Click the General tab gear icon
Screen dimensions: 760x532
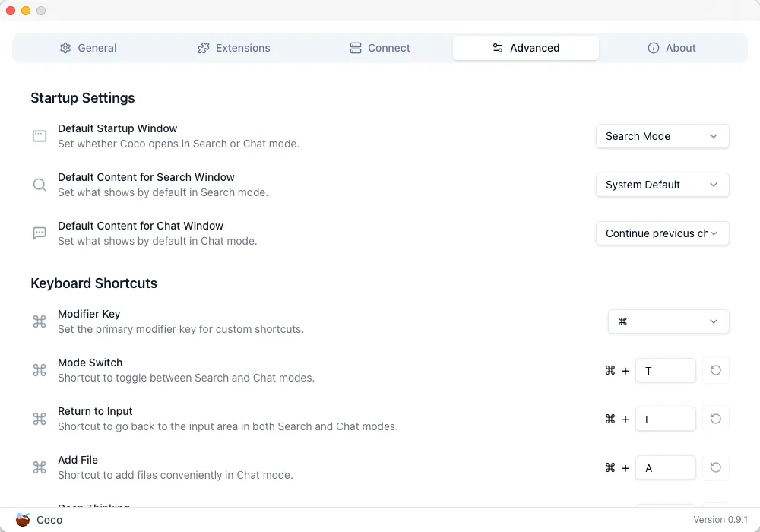click(65, 48)
